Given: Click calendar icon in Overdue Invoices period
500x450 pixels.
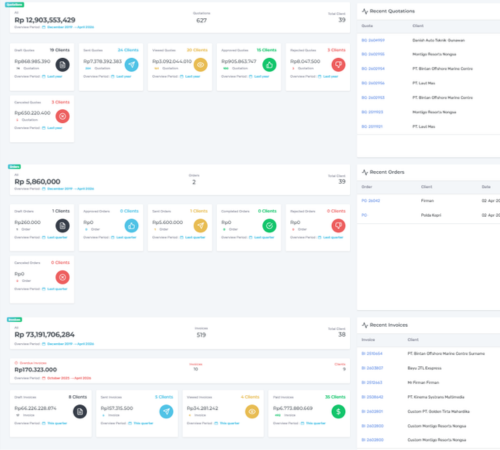Looking at the screenshot, I should pyautogui.click(x=44, y=378).
